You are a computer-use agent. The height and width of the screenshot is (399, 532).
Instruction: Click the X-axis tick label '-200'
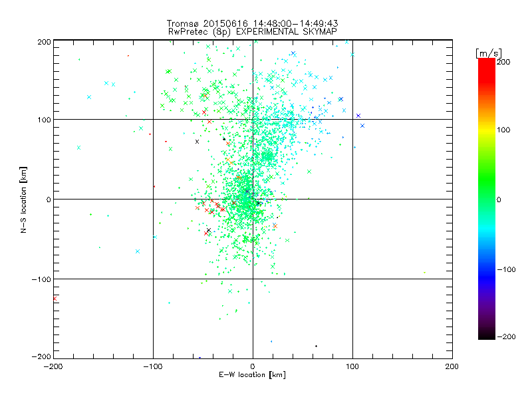pos(53,366)
